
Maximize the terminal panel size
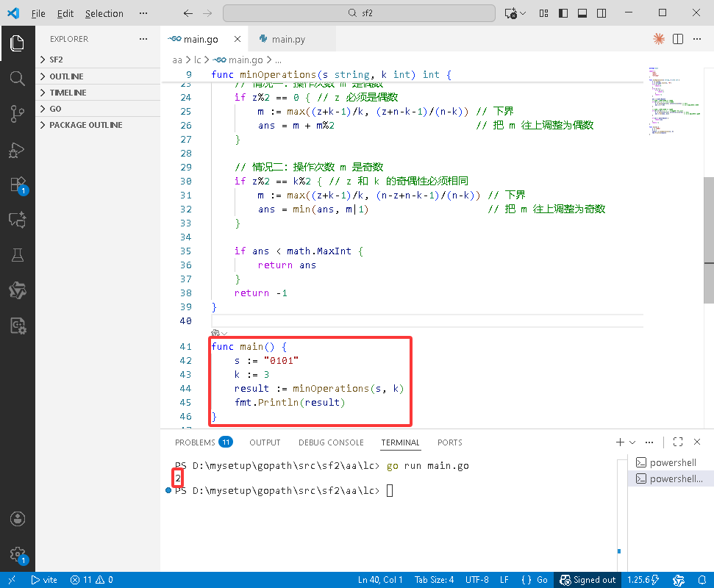(677, 442)
